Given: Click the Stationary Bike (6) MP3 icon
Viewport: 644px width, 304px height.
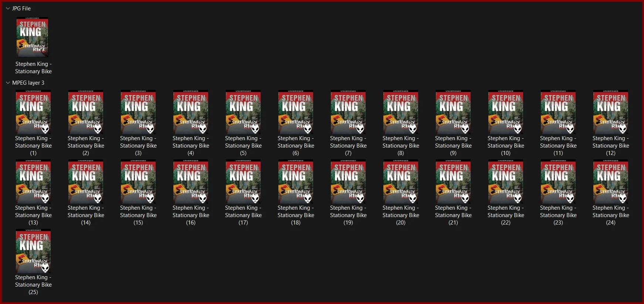Looking at the screenshot, I should [296, 112].
